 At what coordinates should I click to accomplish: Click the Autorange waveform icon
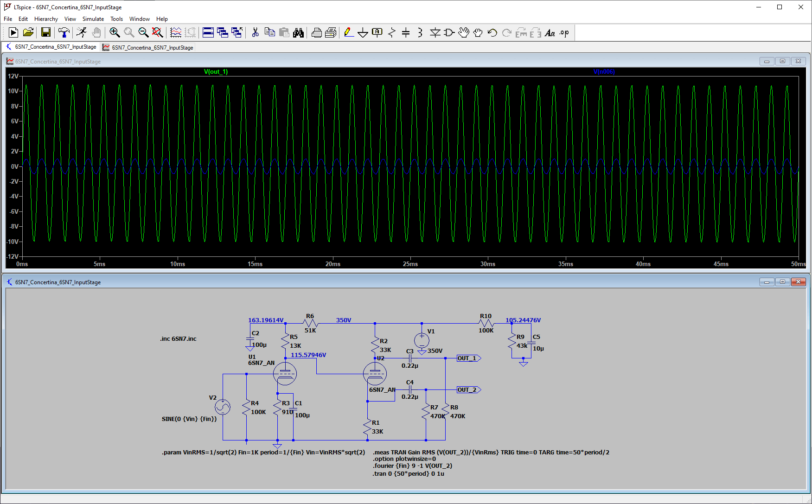click(x=176, y=32)
